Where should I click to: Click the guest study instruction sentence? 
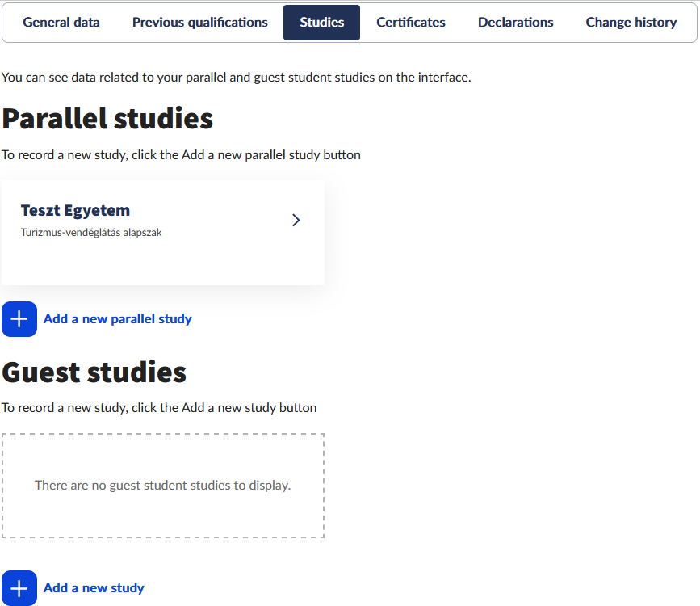[159, 408]
